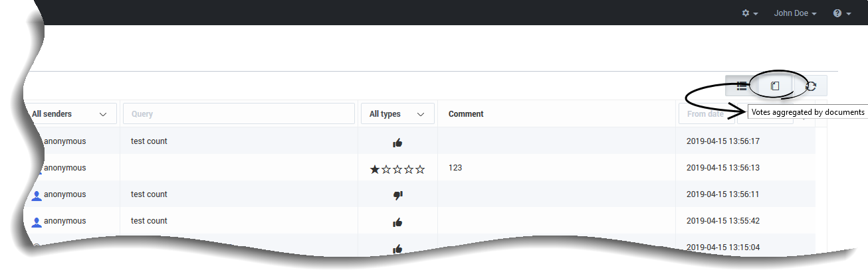Switch to votes list view
Viewport: 868px width, 280px height.
point(742,86)
